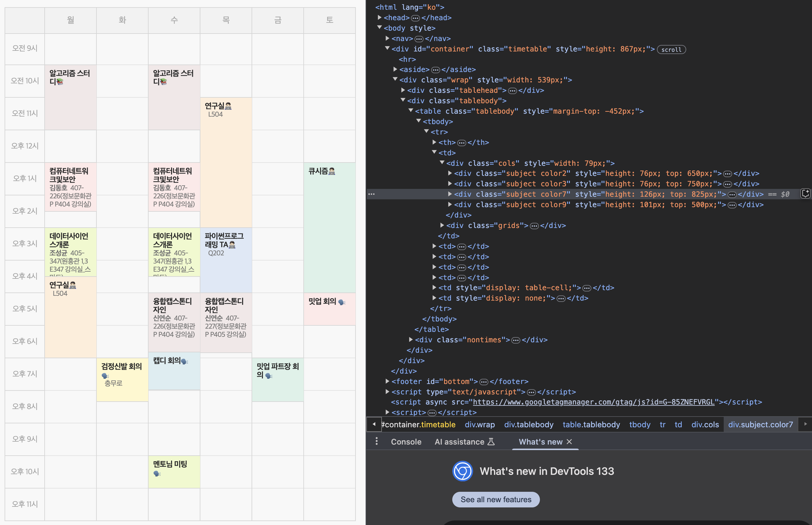Image resolution: width=812 pixels, height=525 pixels.
Task: Click the 검정신발 회의 block
Action: [x=122, y=380]
